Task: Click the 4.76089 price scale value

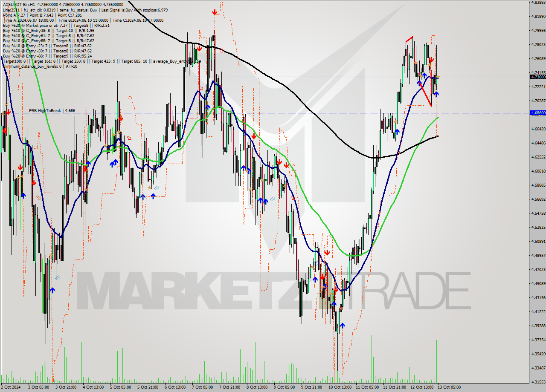Action: point(538,58)
